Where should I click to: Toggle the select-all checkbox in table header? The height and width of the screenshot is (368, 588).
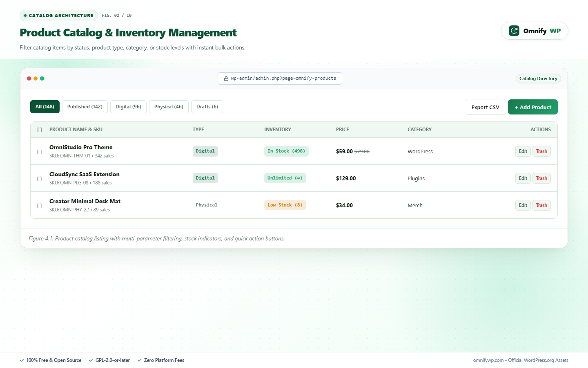40,130
